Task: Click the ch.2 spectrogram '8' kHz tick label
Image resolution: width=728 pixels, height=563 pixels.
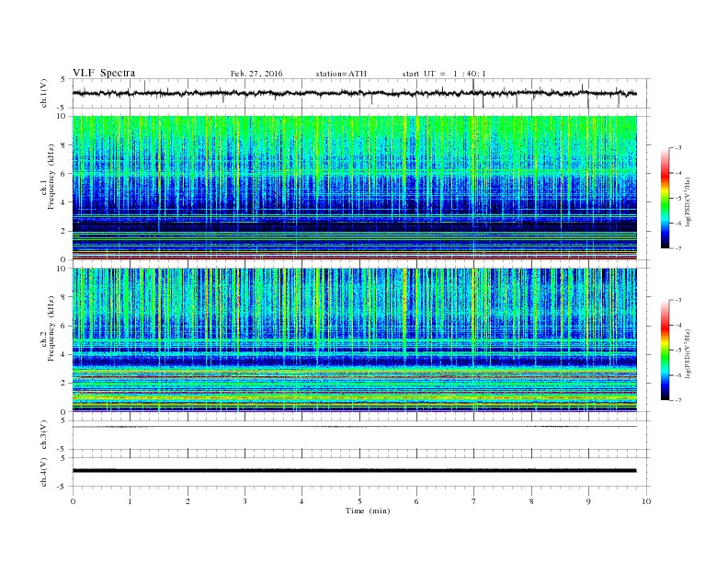Action: tap(64, 297)
